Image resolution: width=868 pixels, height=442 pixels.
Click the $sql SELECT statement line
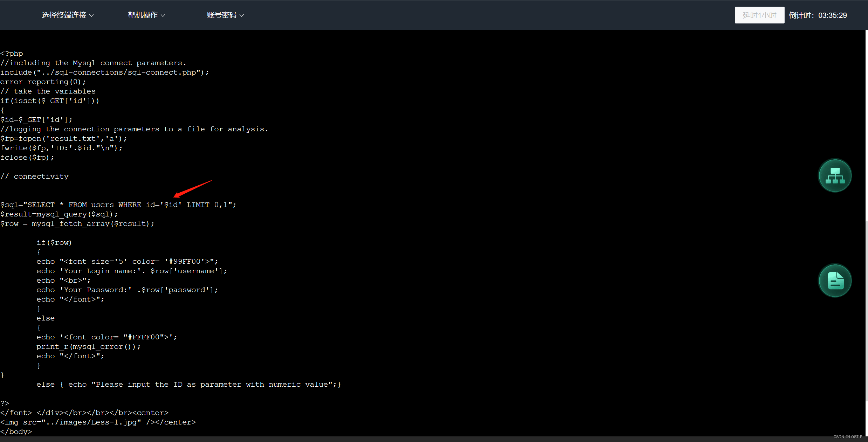click(x=118, y=205)
